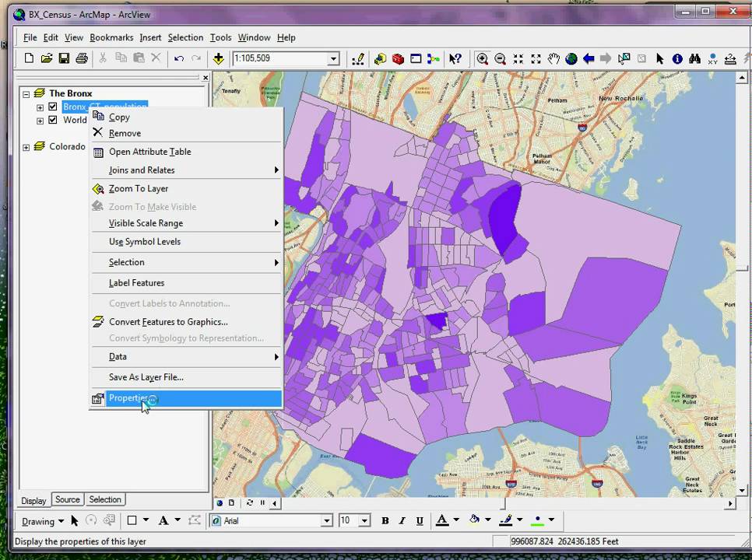Select the Pan hand tool
This screenshot has height=560, width=752.
[553, 58]
